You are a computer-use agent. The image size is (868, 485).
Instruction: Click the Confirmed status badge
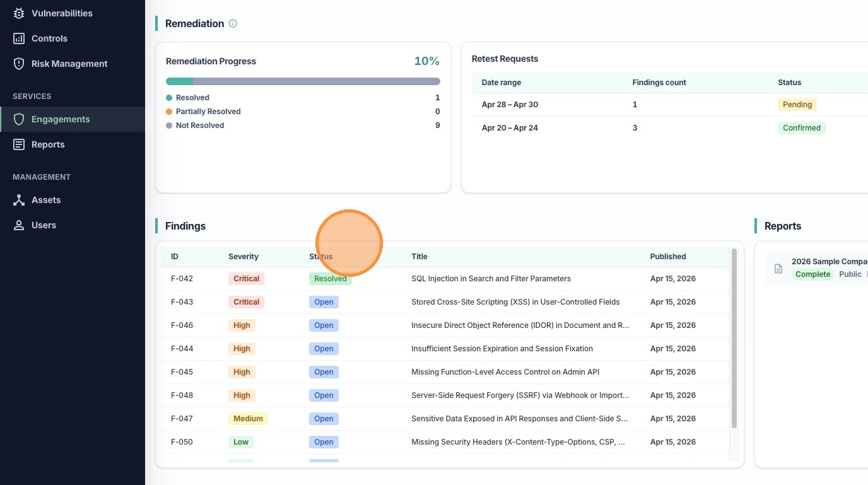coord(801,128)
